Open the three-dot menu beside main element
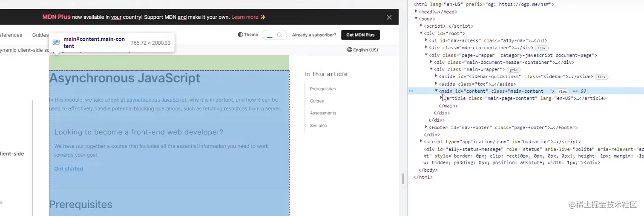This screenshot has width=644, height=216. (x=411, y=91)
